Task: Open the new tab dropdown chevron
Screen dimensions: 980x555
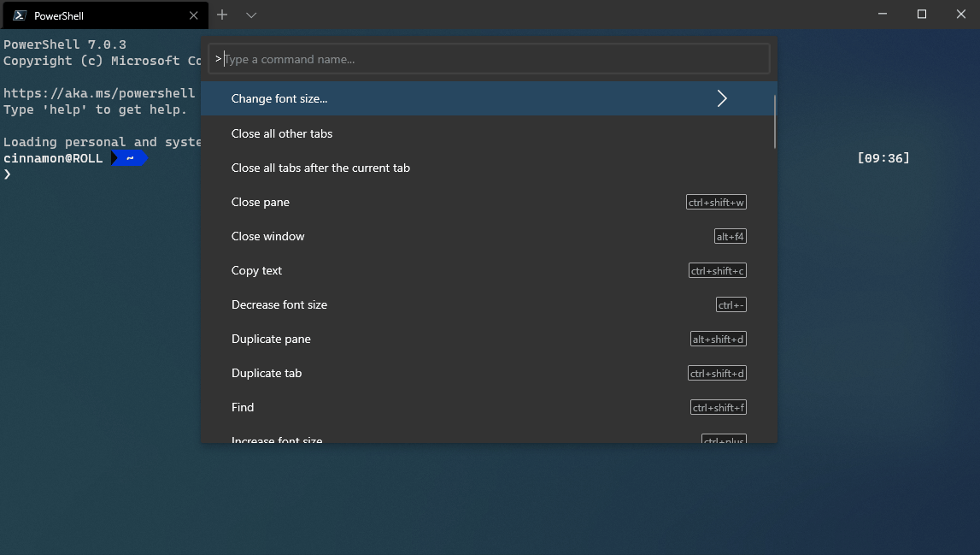Action: click(250, 15)
